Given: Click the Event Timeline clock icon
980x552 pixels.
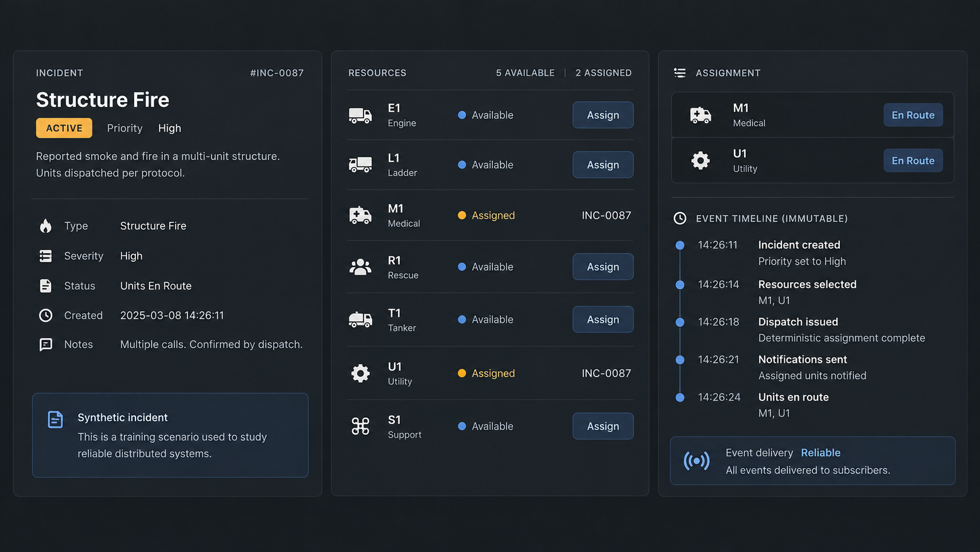Looking at the screenshot, I should [x=680, y=218].
